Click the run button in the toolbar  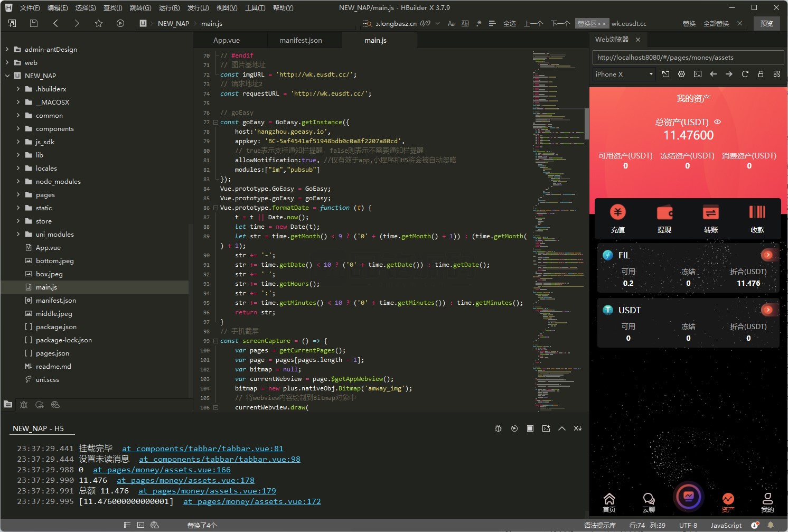(x=120, y=23)
